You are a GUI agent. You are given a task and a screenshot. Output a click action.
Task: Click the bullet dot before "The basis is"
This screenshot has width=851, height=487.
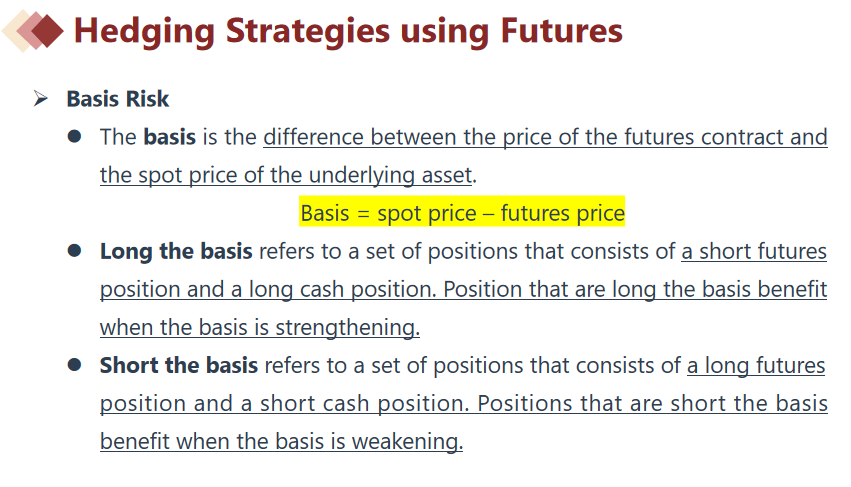pyautogui.click(x=74, y=136)
